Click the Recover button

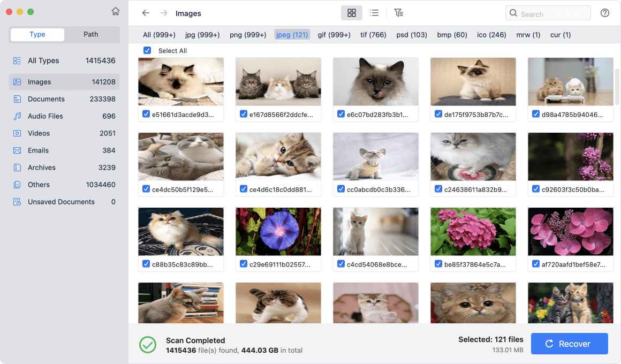[570, 344]
